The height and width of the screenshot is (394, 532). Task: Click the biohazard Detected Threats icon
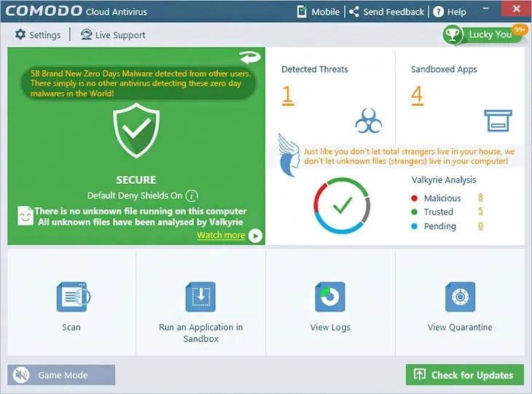pyautogui.click(x=368, y=120)
